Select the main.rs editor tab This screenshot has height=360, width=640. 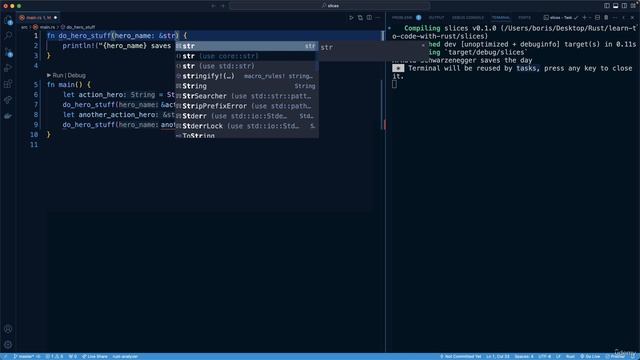[x=39, y=18]
